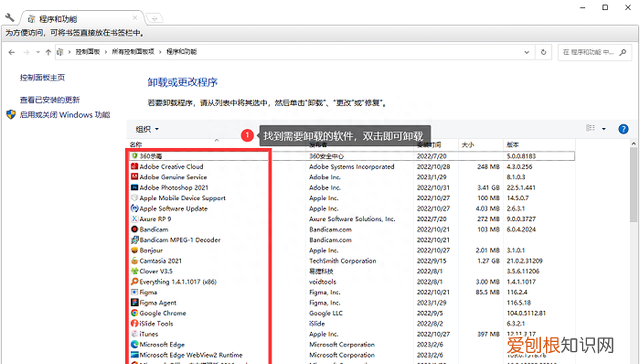Click the 360 antivirus program icon
Screen dimensions: 640x364
tap(135, 156)
